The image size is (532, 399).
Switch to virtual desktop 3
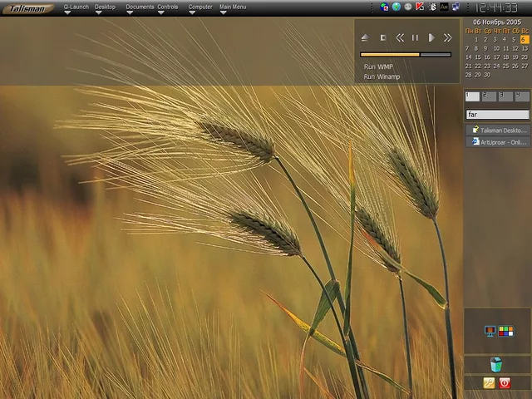point(505,96)
